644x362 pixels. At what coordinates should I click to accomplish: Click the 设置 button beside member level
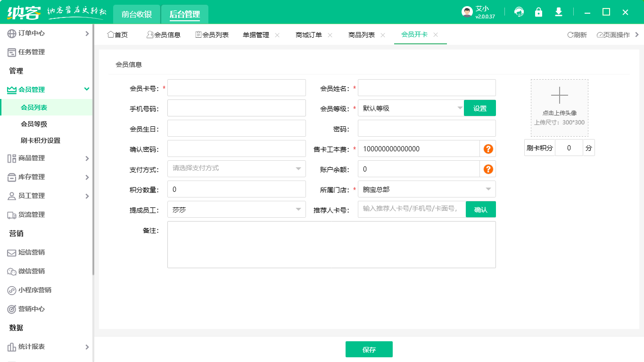479,108
